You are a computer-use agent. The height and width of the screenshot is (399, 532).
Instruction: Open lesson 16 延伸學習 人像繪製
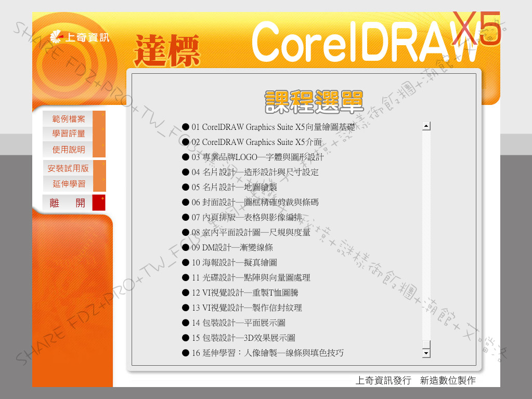coord(267,353)
